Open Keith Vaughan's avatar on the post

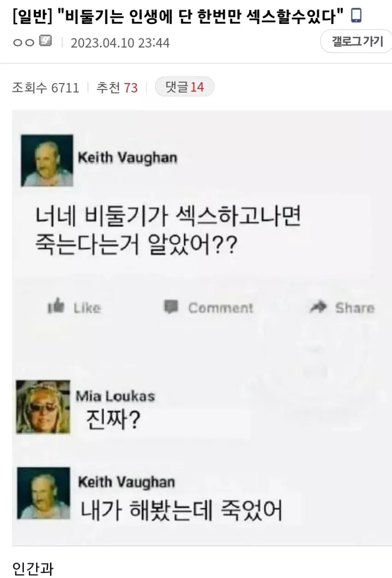tap(47, 160)
